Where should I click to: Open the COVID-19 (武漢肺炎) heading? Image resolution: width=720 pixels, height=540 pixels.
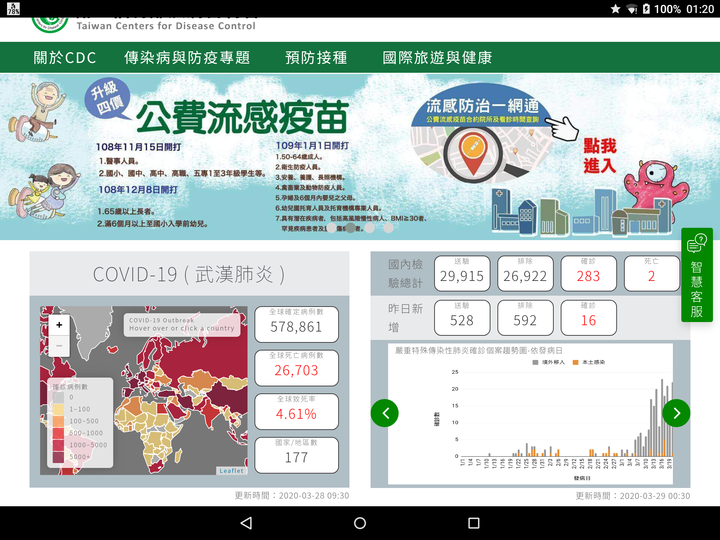pos(189,275)
